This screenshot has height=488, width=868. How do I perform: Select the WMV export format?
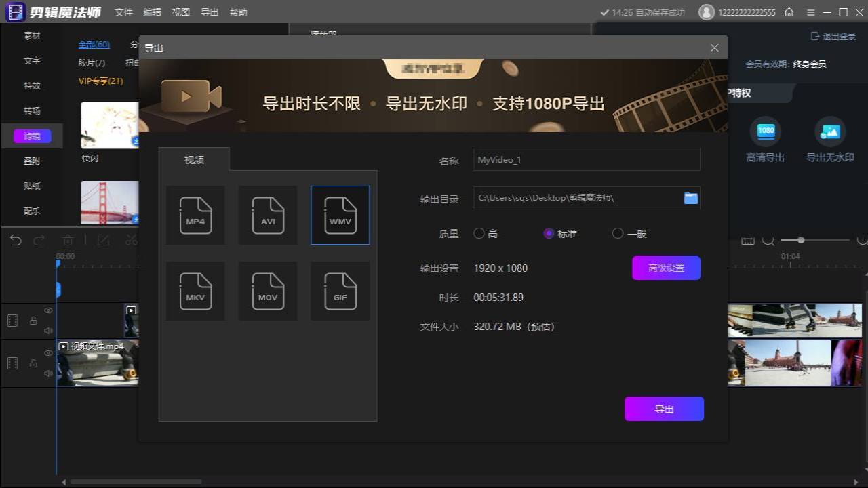pyautogui.click(x=340, y=215)
